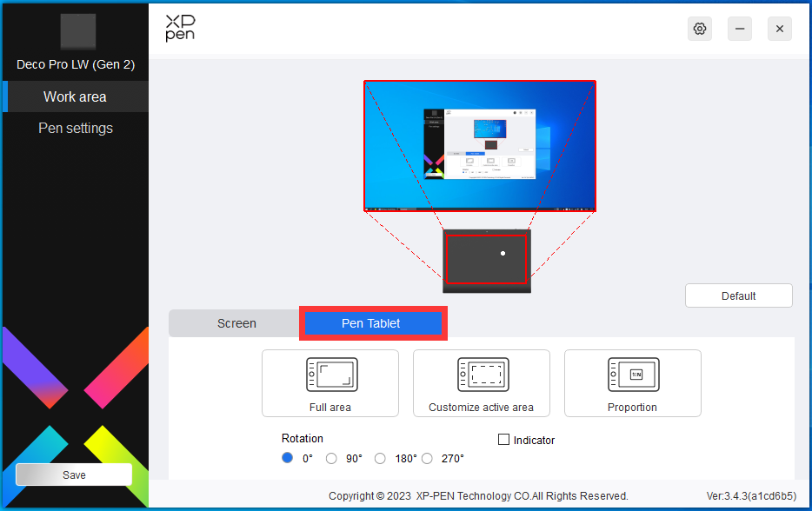Set rotation to 270°
The width and height of the screenshot is (812, 511).
pos(427,459)
